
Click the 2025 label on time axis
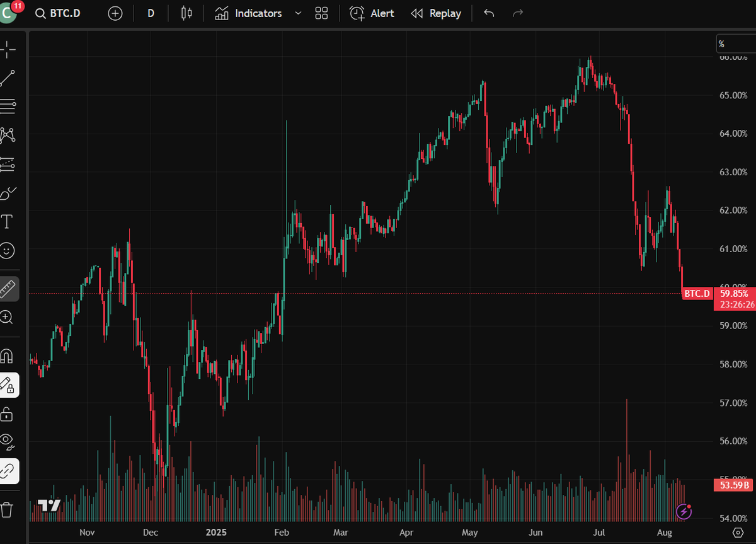(x=216, y=533)
